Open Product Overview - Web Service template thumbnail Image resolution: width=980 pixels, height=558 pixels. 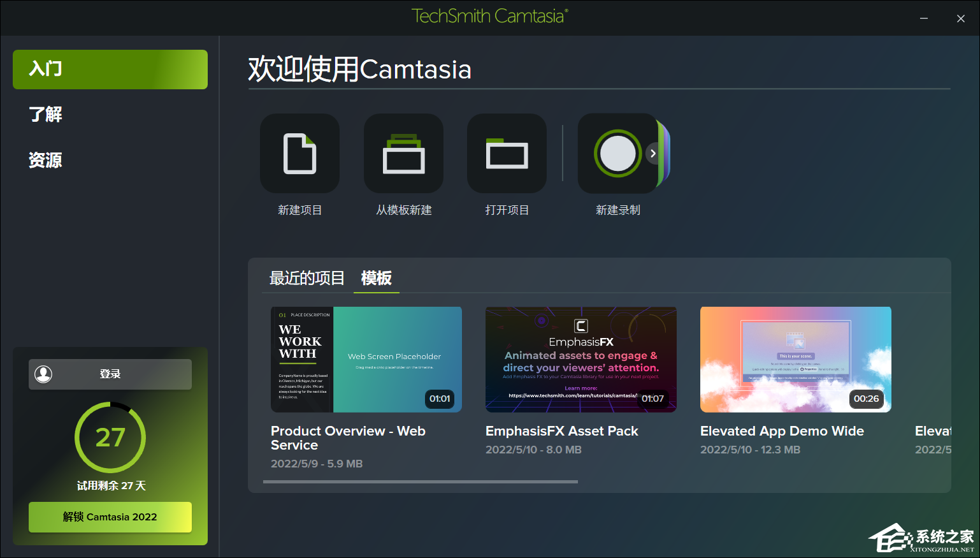click(x=366, y=360)
